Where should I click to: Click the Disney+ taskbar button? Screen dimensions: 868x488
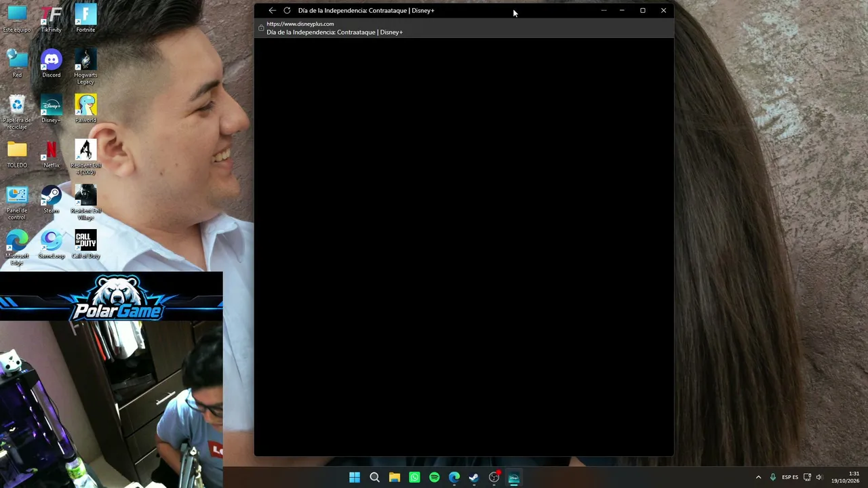[x=514, y=478]
